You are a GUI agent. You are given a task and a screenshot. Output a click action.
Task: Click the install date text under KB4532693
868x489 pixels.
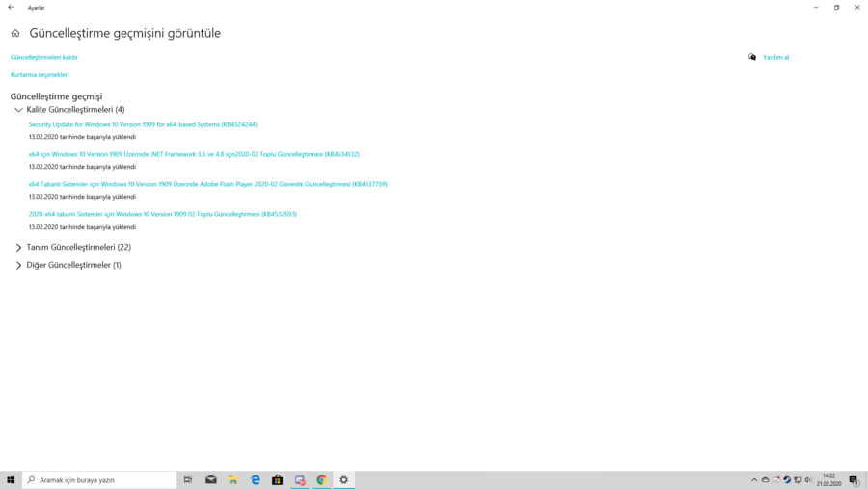(x=82, y=227)
